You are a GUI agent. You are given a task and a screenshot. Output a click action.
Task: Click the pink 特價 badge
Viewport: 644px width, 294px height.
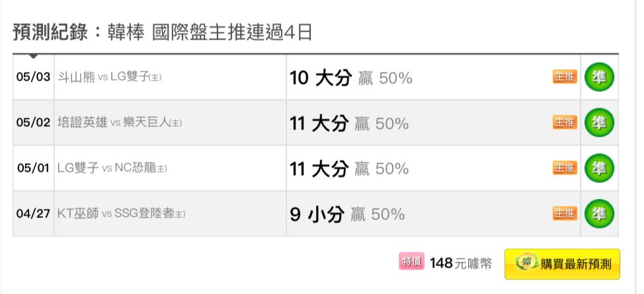[411, 262]
